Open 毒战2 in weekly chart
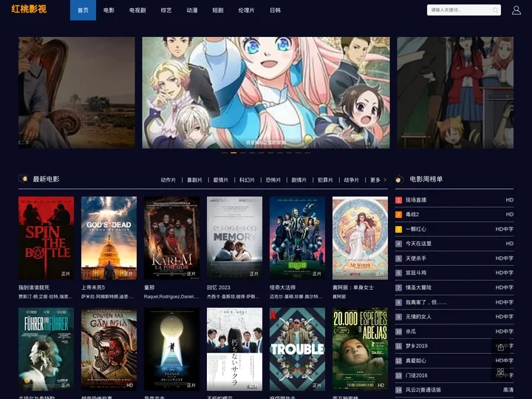Viewport: 532px width, 399px height. pyautogui.click(x=412, y=214)
